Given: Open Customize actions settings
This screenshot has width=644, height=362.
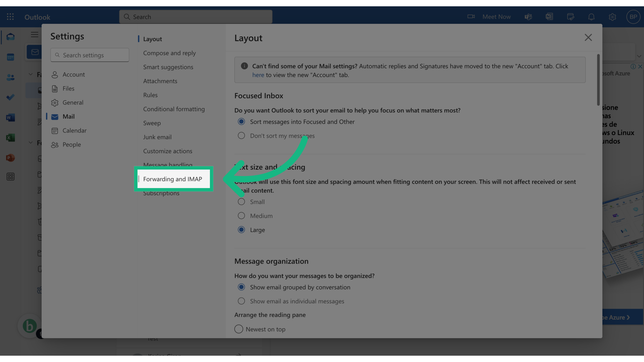Looking at the screenshot, I should 168,151.
